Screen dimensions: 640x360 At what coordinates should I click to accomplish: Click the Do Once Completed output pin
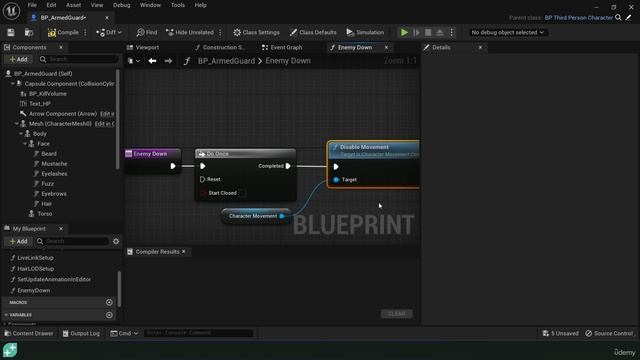[288, 166]
